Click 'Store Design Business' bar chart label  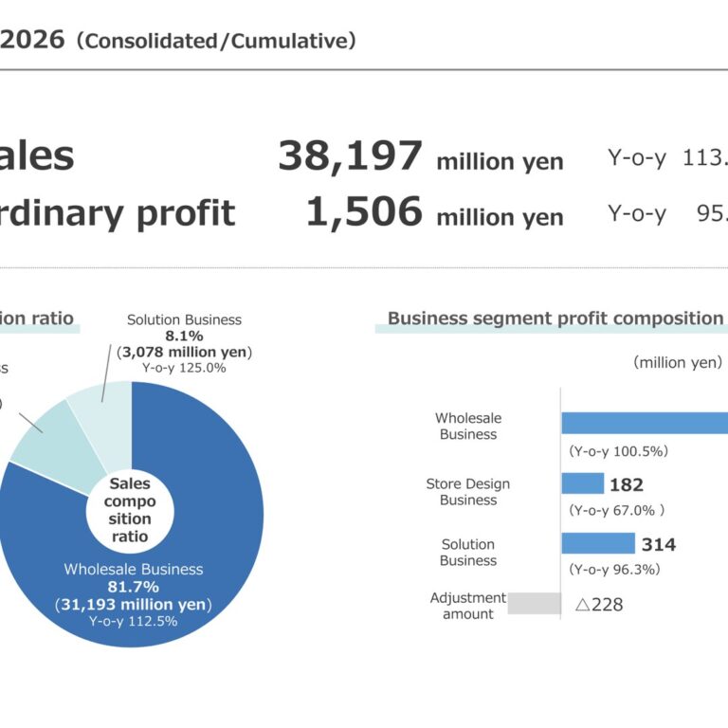click(x=468, y=492)
